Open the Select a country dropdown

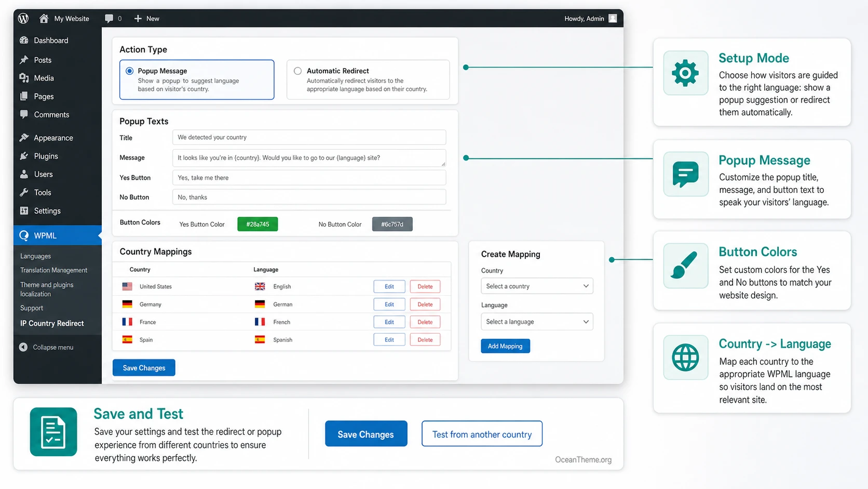pos(537,286)
